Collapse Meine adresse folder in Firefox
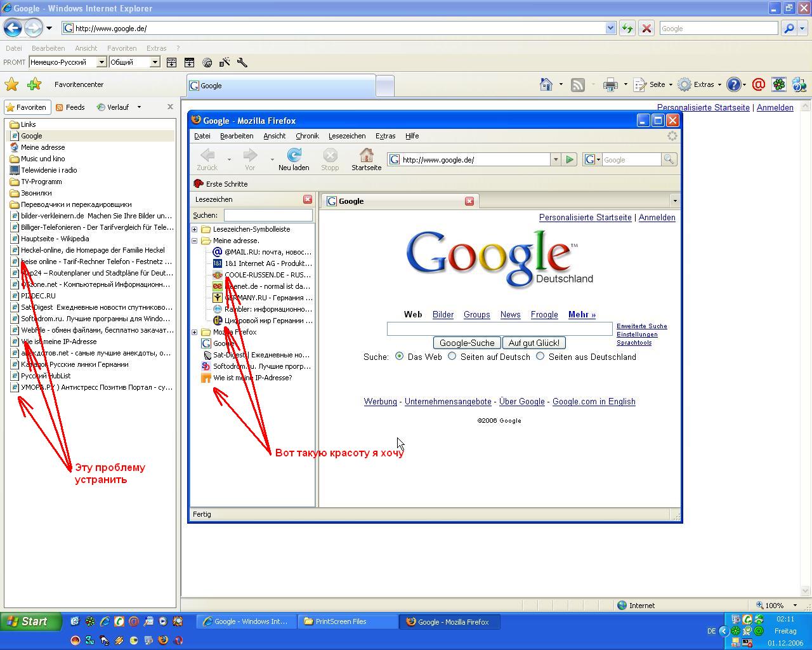812x650 pixels. 195,241
